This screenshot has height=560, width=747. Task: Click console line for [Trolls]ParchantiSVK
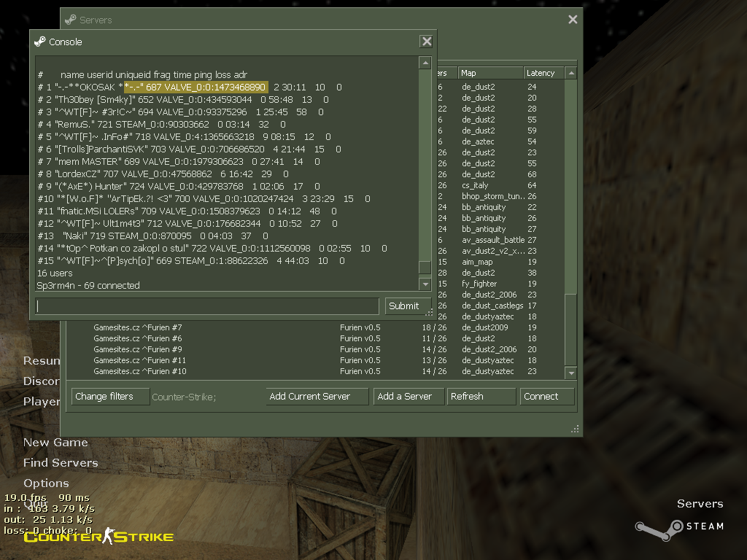190,149
